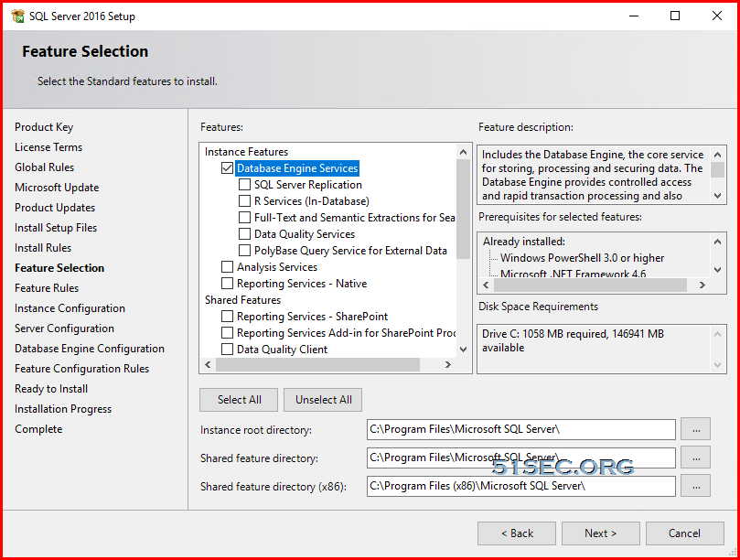Click the Complete step in sidebar

click(38, 430)
